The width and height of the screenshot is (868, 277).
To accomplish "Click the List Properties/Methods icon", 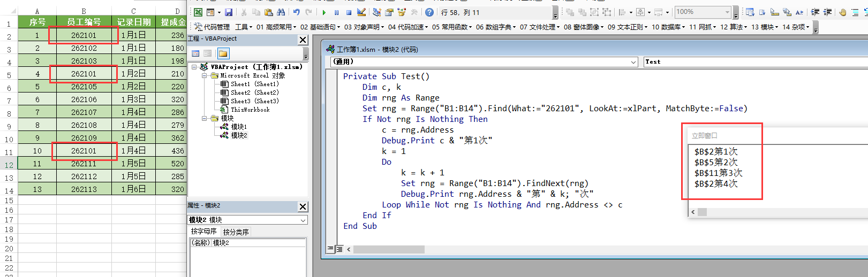I will 750,12.
